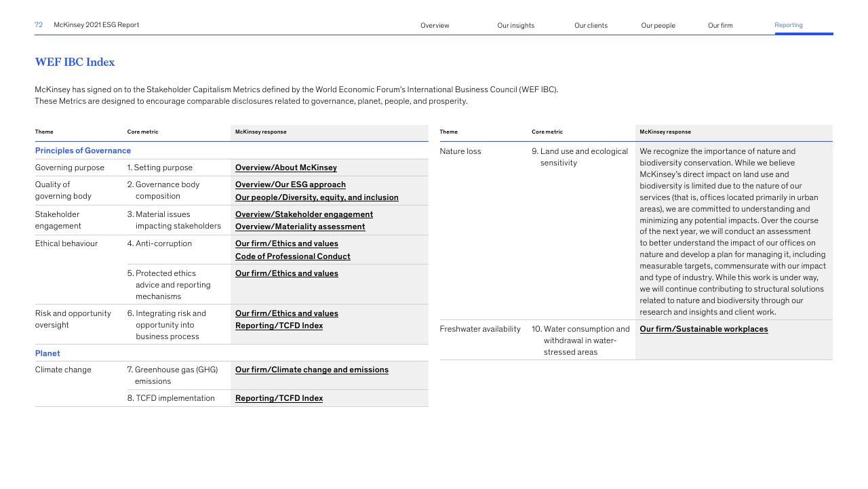Open the Code of Professional Conduct link
This screenshot has width=868, height=489.
(x=292, y=256)
